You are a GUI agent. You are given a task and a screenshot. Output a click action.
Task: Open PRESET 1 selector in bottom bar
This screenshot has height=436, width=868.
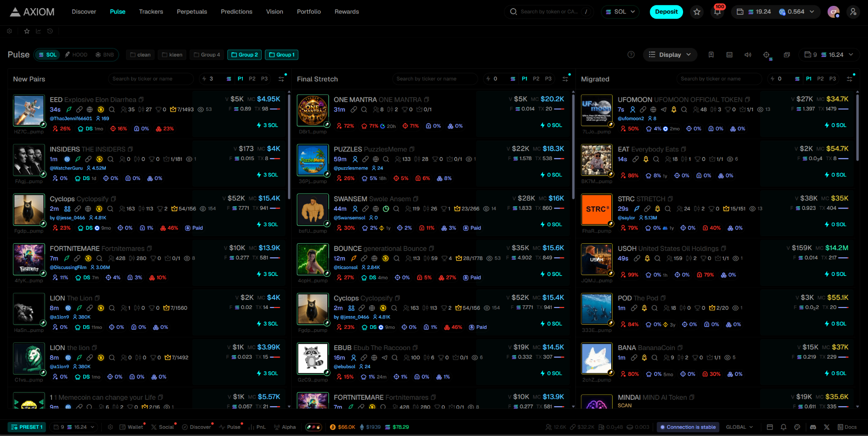(x=27, y=427)
